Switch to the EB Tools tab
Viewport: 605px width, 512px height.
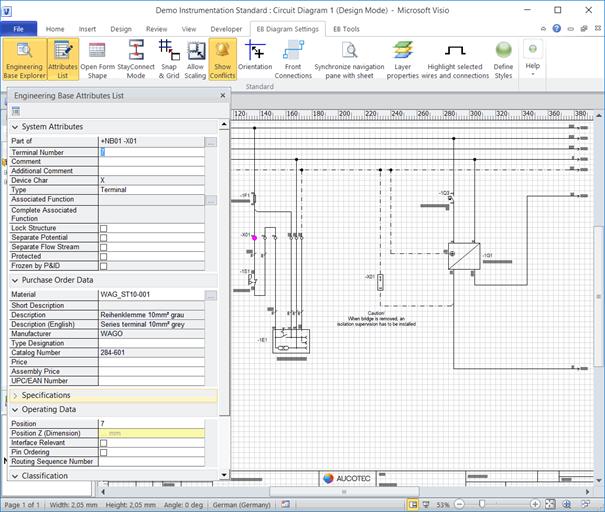(347, 29)
